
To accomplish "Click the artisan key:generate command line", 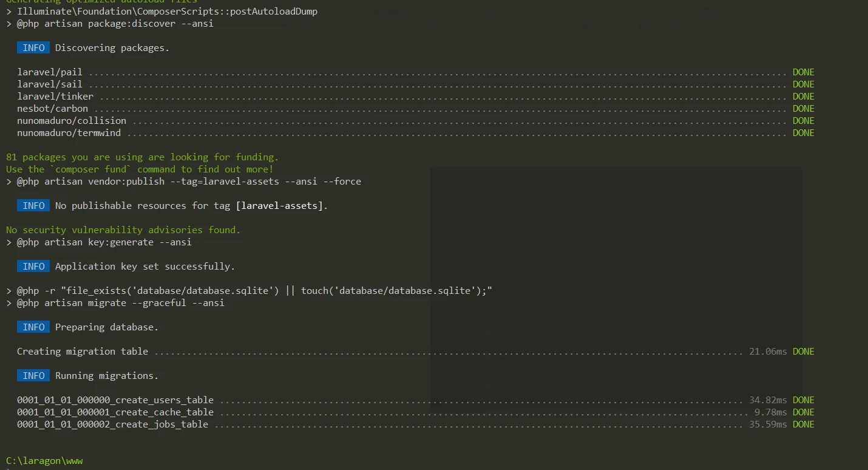I will point(99,242).
